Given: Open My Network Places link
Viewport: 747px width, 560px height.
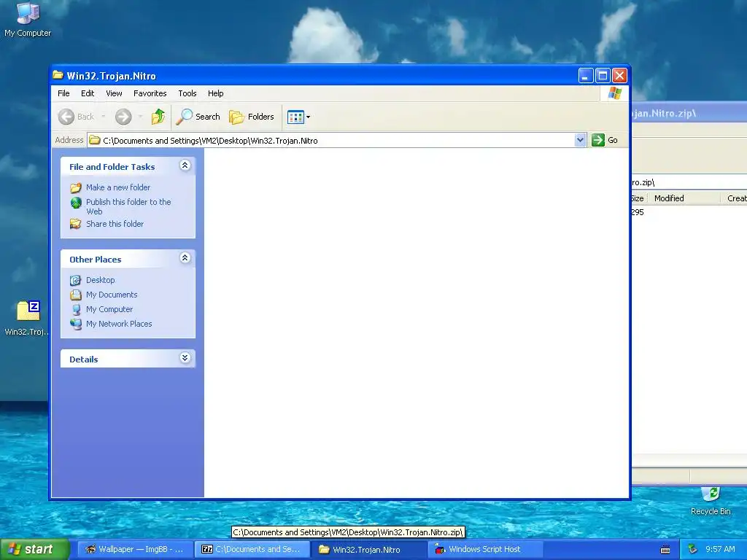Looking at the screenshot, I should [x=119, y=324].
